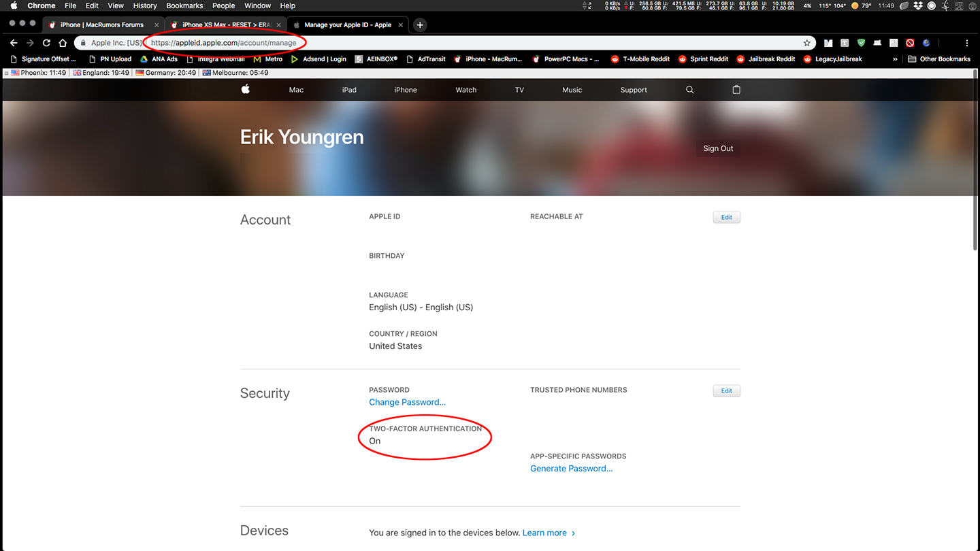
Task: Open Chrome's three-dot menu
Action: pos(967,43)
